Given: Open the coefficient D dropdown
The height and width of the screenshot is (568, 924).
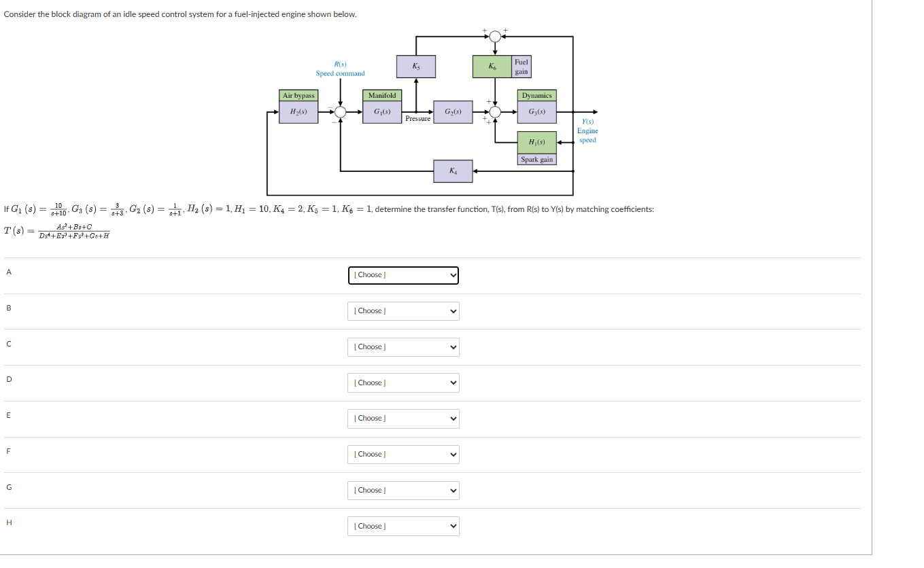Looking at the screenshot, I should [x=403, y=383].
